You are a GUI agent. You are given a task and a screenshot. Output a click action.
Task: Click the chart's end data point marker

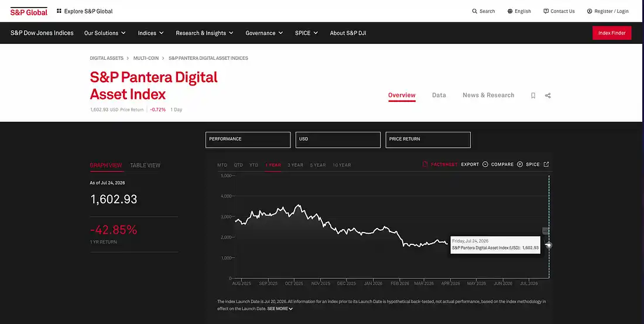[x=549, y=245]
